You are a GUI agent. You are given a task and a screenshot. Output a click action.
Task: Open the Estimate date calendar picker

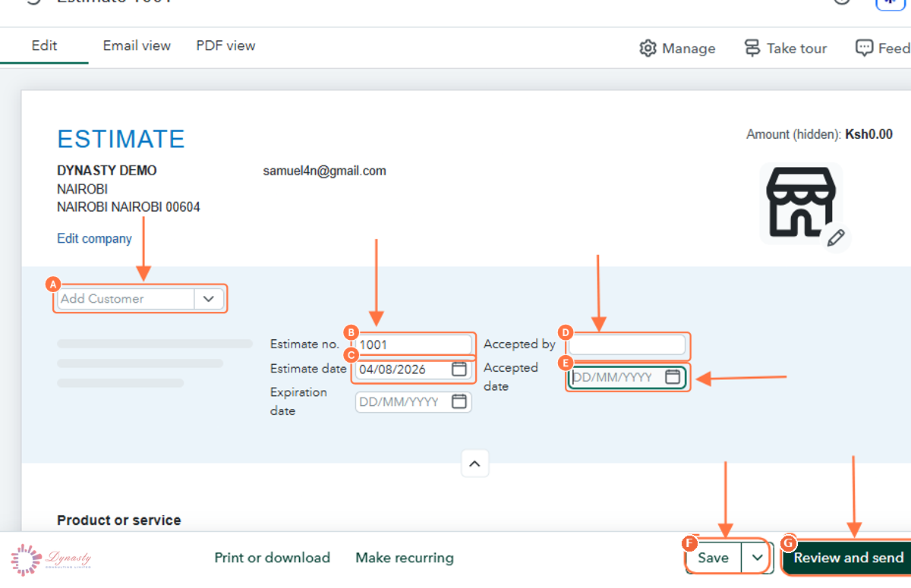point(459,369)
